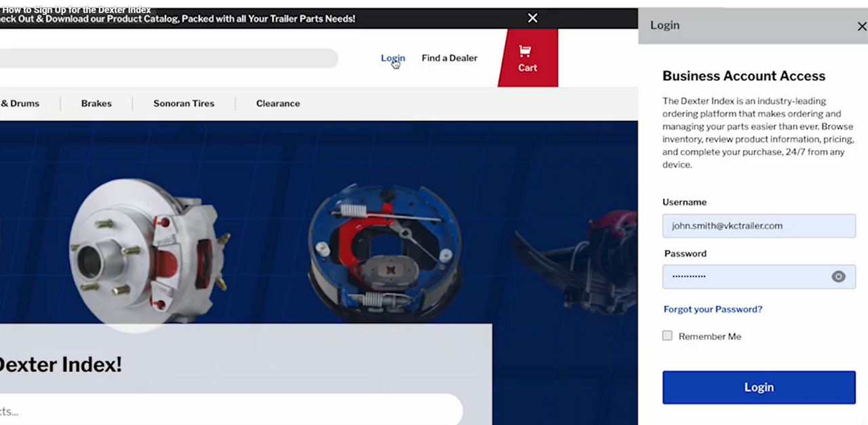The height and width of the screenshot is (425, 868).
Task: Open the Drums navigation item
Action: [x=20, y=103]
